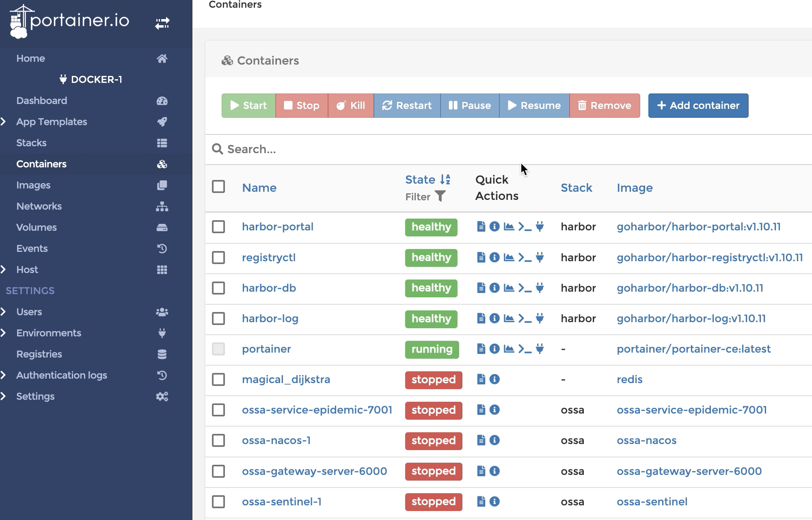Open inspect icon for ossa-nacos-1
This screenshot has height=520, width=812.
click(495, 440)
